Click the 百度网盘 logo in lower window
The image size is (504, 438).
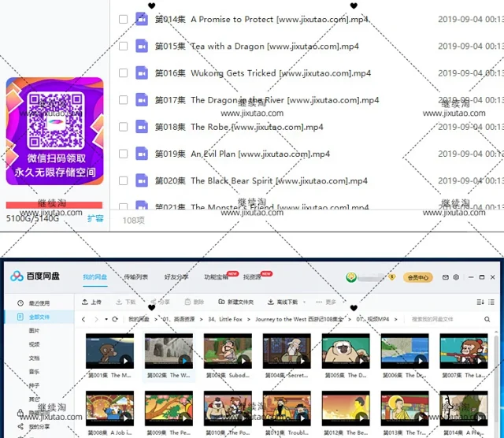35,276
